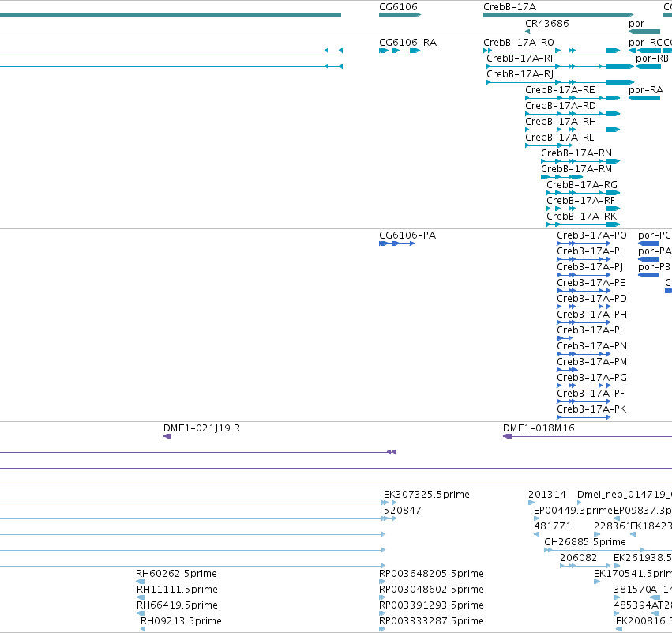Open EST RP003648205.5prime
The width and height of the screenshot is (672, 633).
pyautogui.click(x=431, y=574)
